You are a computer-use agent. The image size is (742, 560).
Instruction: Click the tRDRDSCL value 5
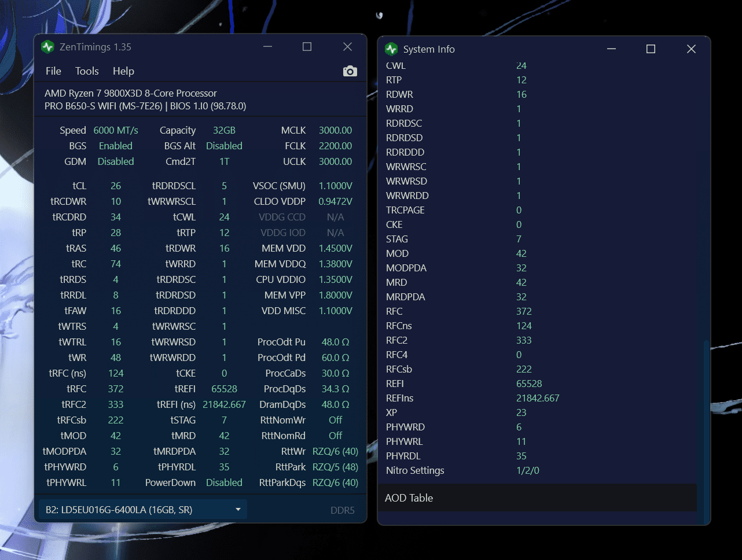(224, 186)
